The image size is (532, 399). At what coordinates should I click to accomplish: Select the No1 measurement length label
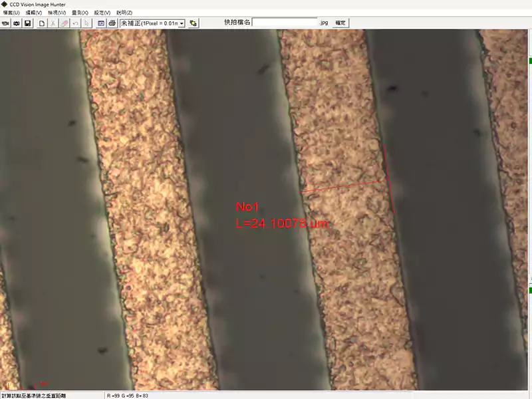pyautogui.click(x=281, y=223)
